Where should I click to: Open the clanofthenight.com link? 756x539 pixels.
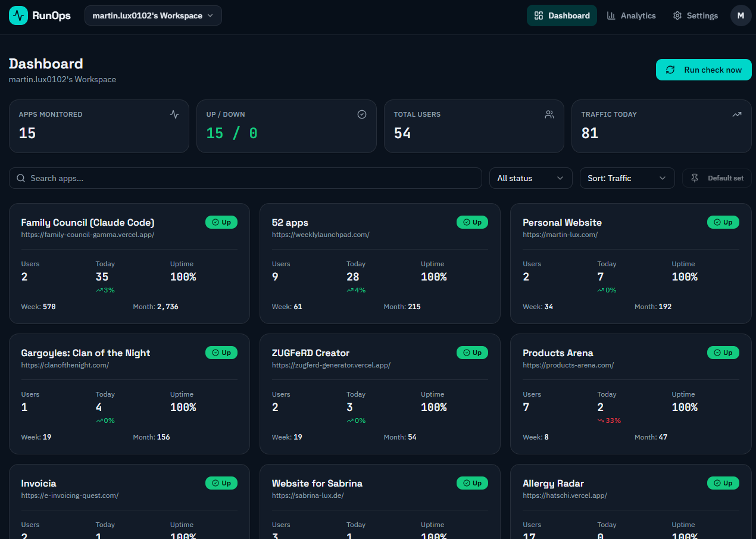click(x=65, y=365)
